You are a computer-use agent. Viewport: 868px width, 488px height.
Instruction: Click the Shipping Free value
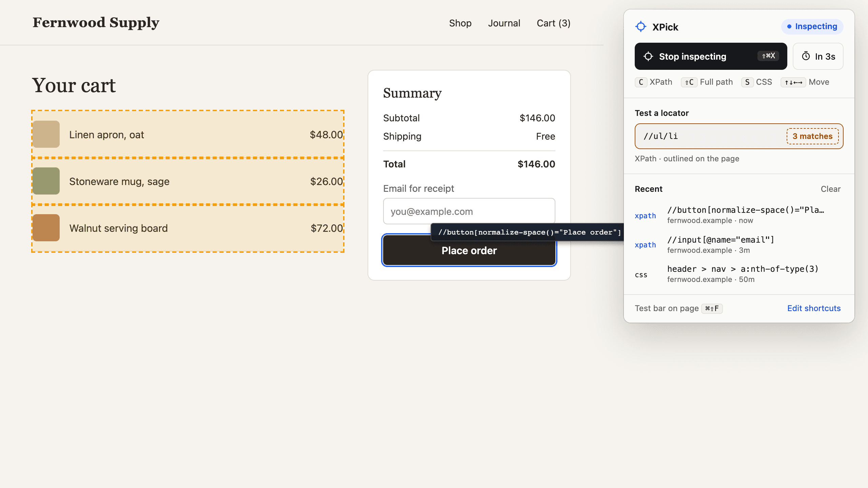(546, 137)
